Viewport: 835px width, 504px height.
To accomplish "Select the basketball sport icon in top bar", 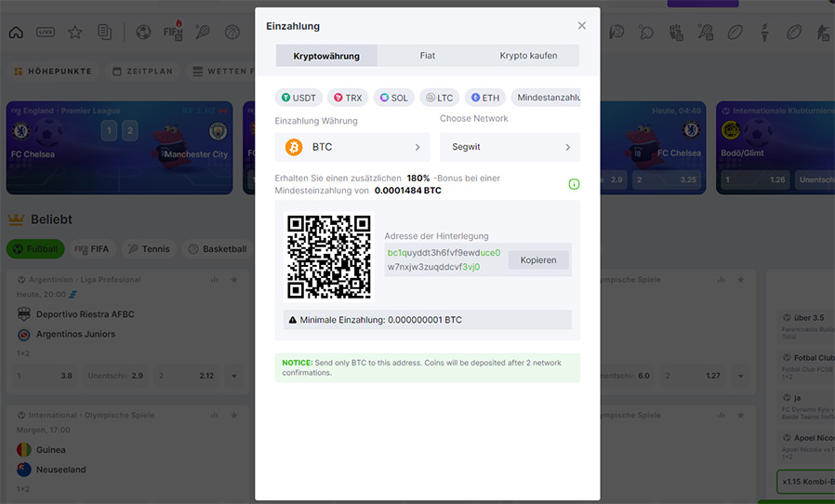I will point(232,33).
